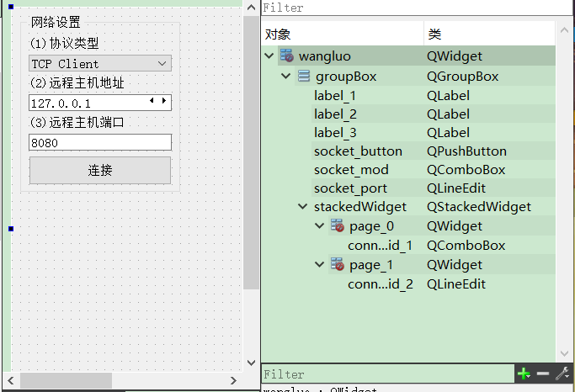
Task: Open the wrench configure icon
Action: click(x=562, y=373)
